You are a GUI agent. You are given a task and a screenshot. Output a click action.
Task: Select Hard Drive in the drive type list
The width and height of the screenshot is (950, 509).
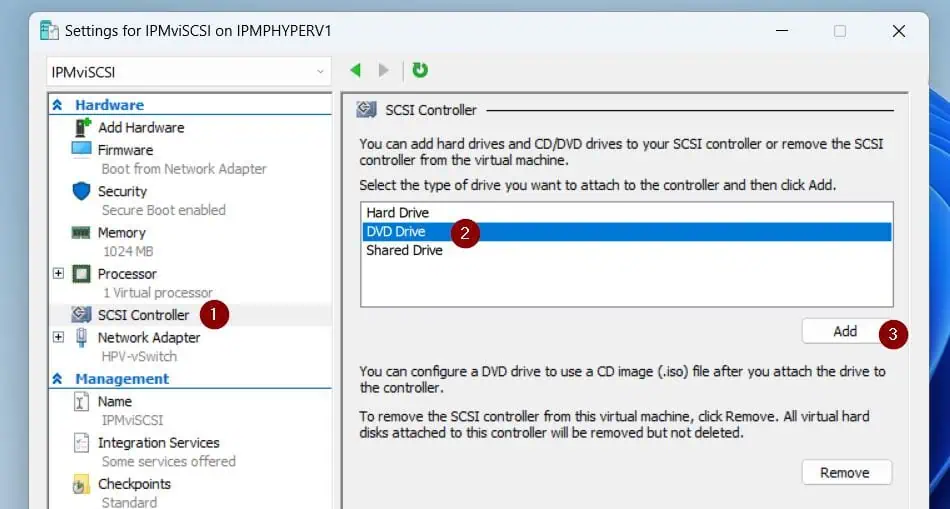(x=626, y=213)
